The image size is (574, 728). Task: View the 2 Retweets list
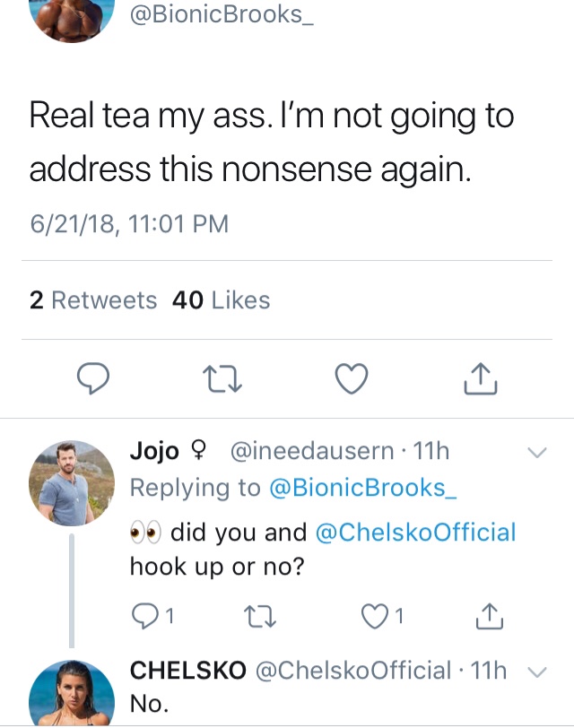click(x=93, y=300)
